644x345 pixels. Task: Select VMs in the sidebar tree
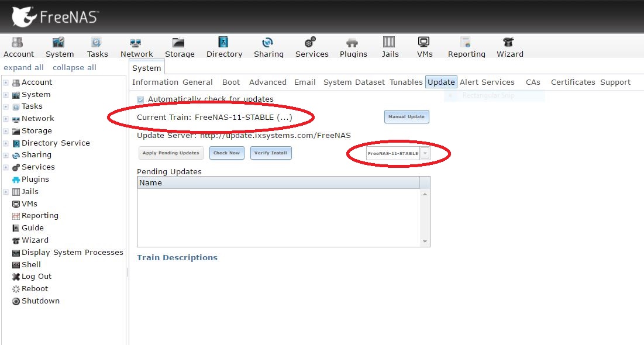click(29, 203)
